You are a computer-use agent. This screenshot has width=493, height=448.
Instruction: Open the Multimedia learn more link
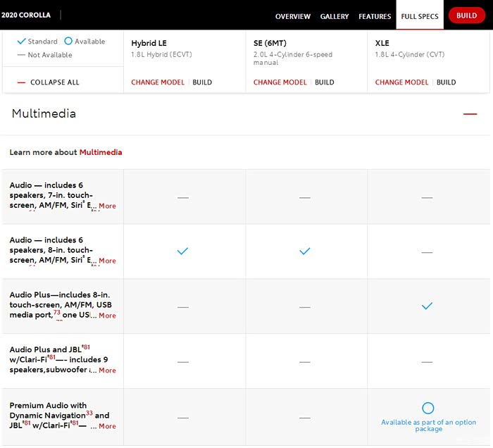click(x=101, y=152)
